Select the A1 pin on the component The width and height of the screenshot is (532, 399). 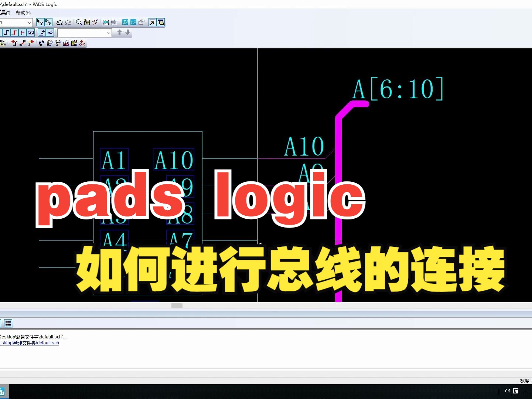114,160
